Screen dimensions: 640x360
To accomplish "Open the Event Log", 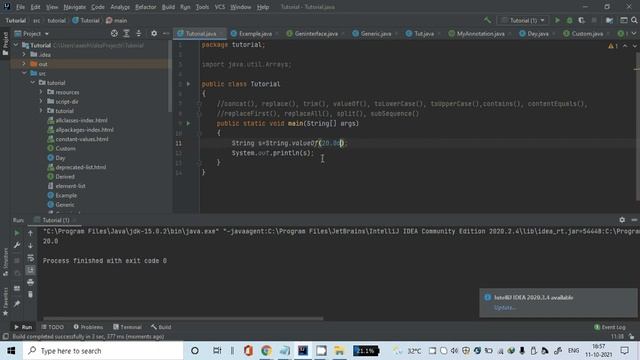I will click(x=610, y=327).
